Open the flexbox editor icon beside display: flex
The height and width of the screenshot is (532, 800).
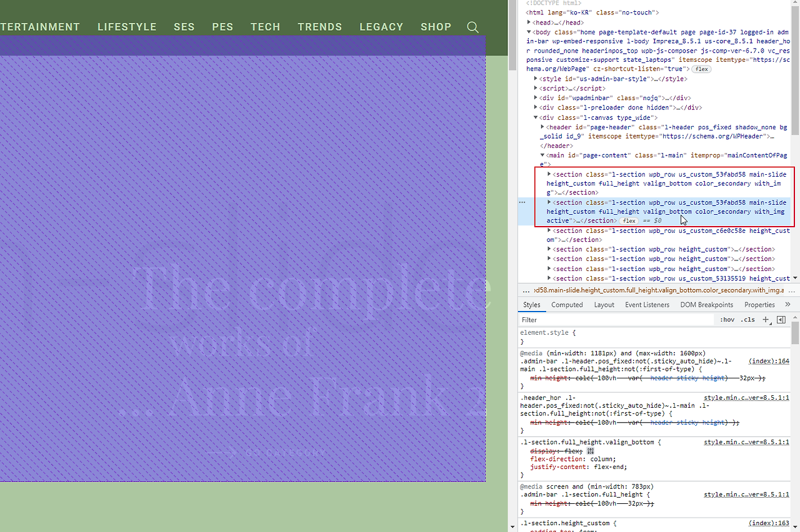591,451
